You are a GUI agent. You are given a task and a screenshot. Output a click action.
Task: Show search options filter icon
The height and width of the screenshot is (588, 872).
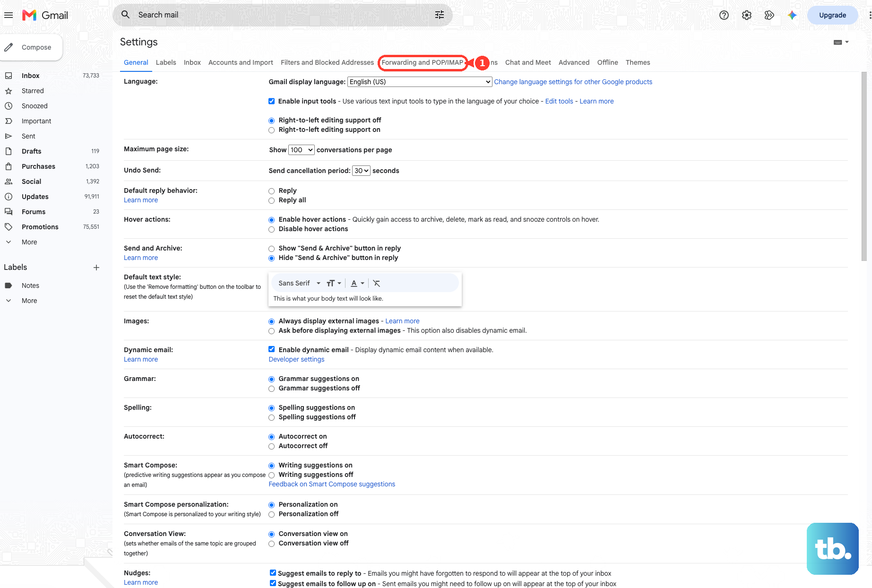[440, 15]
